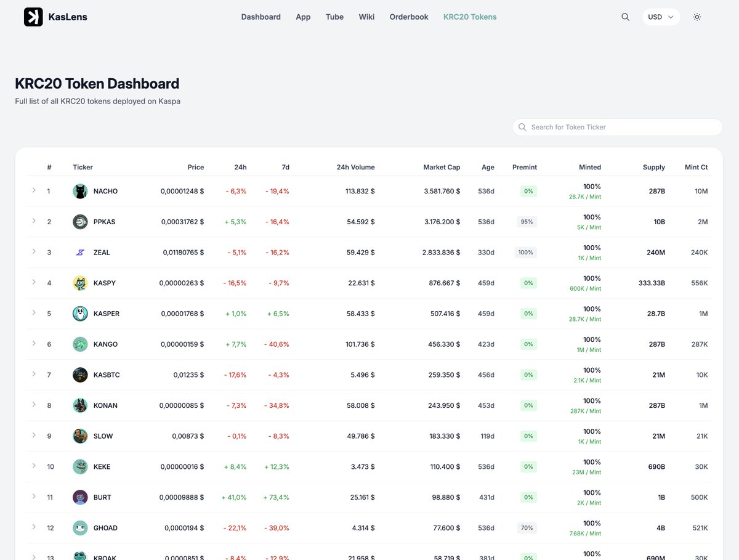Click the NACHO ticker name

pyautogui.click(x=105, y=191)
